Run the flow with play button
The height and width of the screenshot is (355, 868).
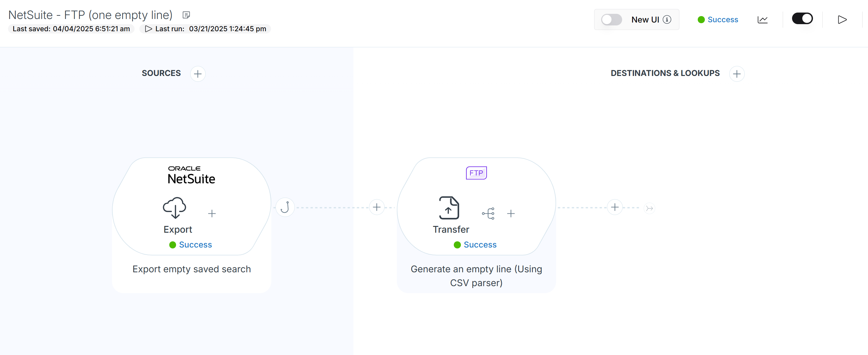tap(842, 20)
